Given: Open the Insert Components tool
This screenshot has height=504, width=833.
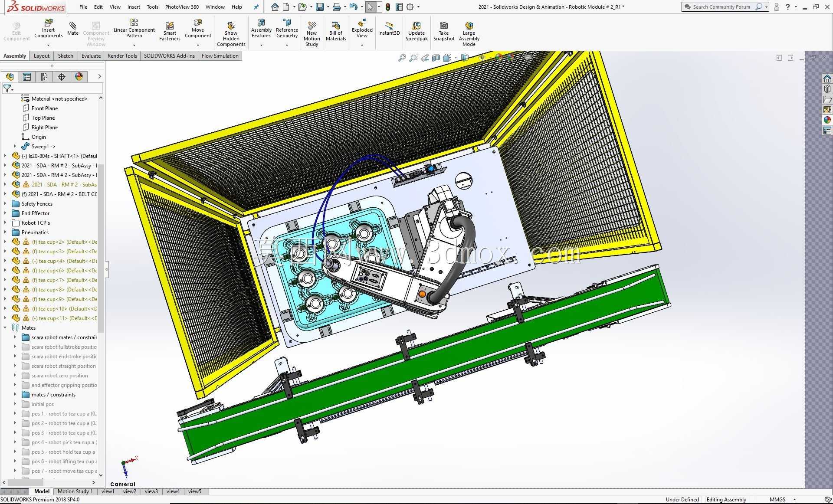Looking at the screenshot, I should click(x=48, y=29).
